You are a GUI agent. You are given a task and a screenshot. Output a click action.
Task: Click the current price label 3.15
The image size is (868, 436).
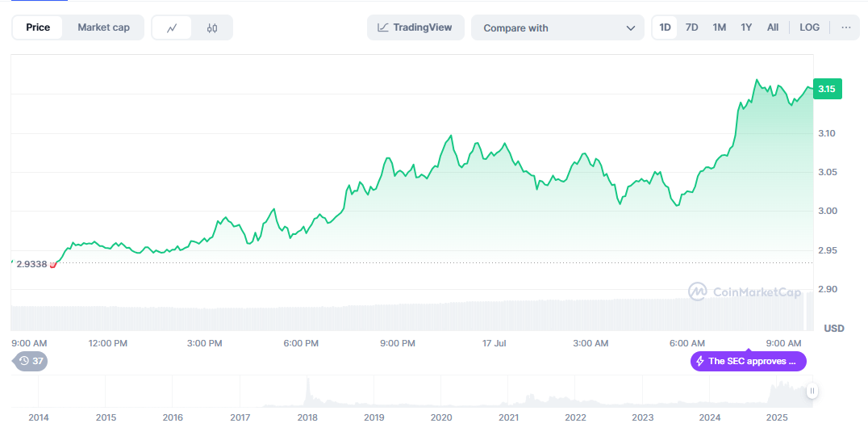click(827, 89)
